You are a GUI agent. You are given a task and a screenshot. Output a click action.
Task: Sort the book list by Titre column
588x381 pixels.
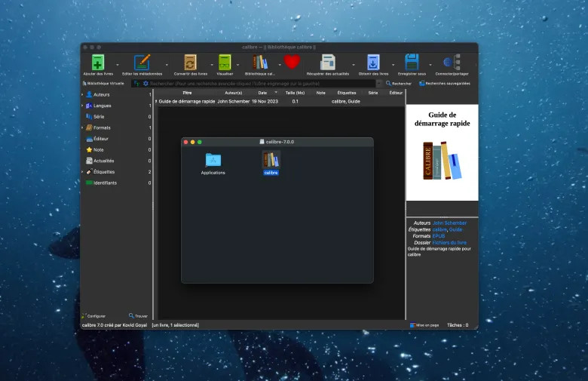pyautogui.click(x=187, y=92)
